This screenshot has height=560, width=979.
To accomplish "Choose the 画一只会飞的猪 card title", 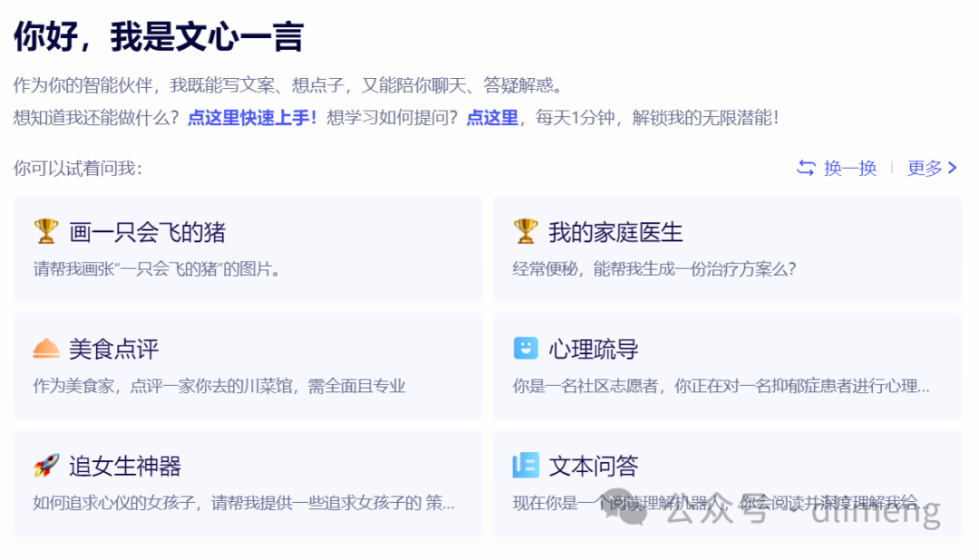I will click(x=147, y=233).
